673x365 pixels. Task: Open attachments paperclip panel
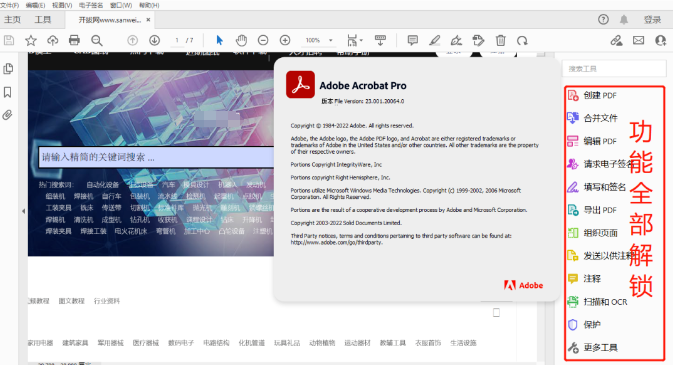point(8,115)
